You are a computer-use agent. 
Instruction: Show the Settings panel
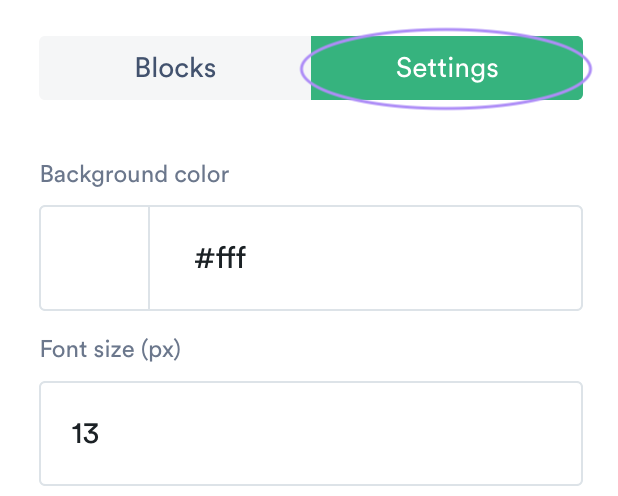[447, 68]
